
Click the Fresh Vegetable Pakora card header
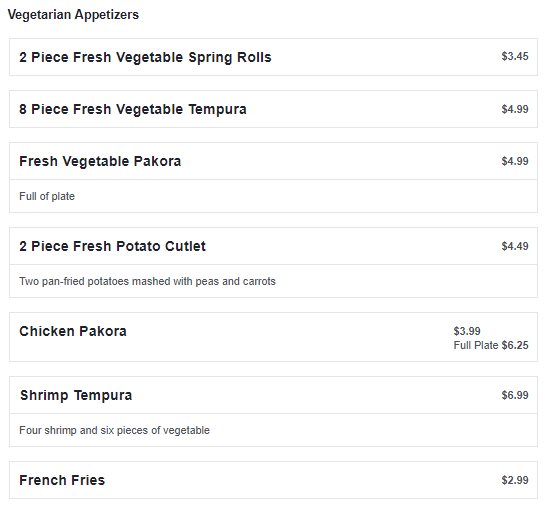click(273, 161)
